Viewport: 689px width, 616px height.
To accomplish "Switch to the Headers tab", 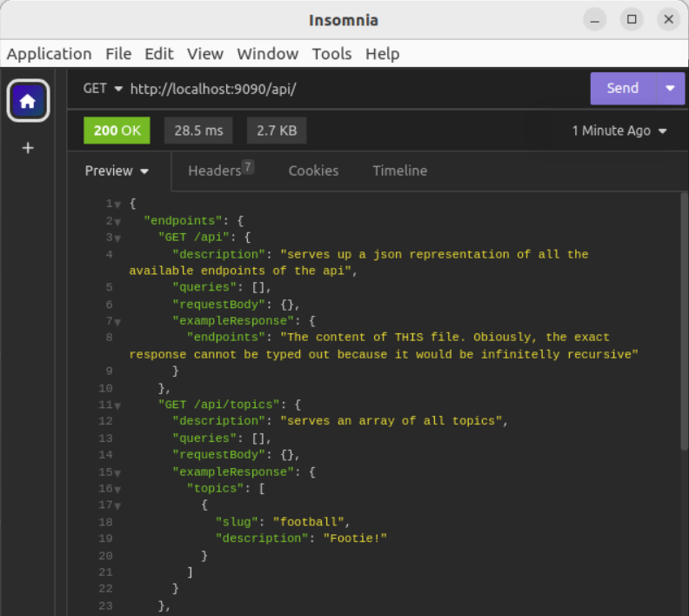I will 221,171.
